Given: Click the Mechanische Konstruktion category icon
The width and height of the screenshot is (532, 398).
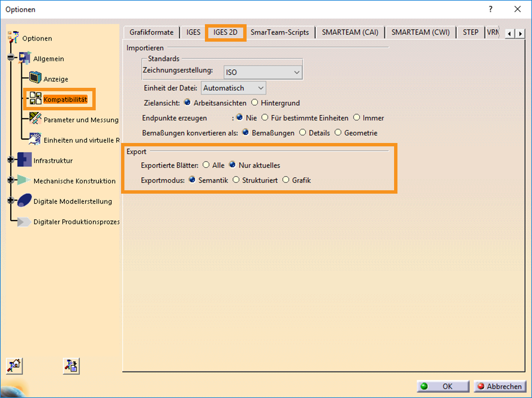Looking at the screenshot, I should tap(24, 181).
